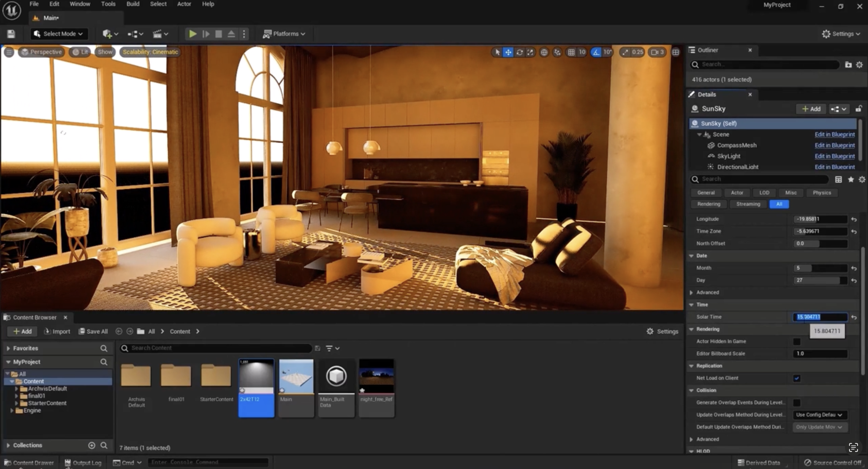Enable Actor Hidden In Game checkbox
The width and height of the screenshot is (868, 469).
796,341
